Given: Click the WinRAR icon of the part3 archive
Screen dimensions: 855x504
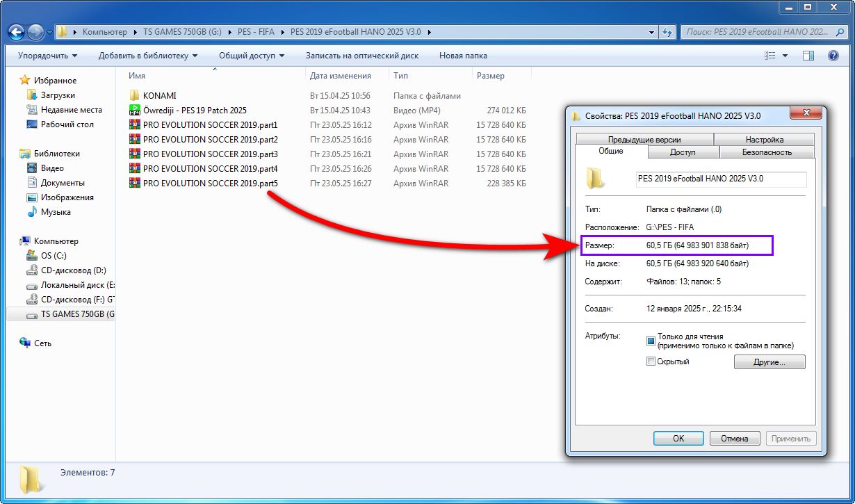Looking at the screenshot, I should click(x=135, y=154).
